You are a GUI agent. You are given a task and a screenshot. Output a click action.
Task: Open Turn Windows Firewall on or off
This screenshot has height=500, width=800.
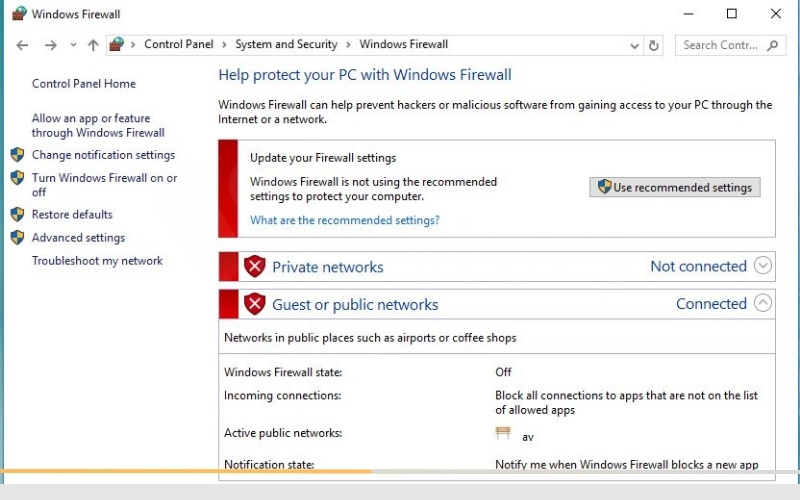(x=104, y=185)
